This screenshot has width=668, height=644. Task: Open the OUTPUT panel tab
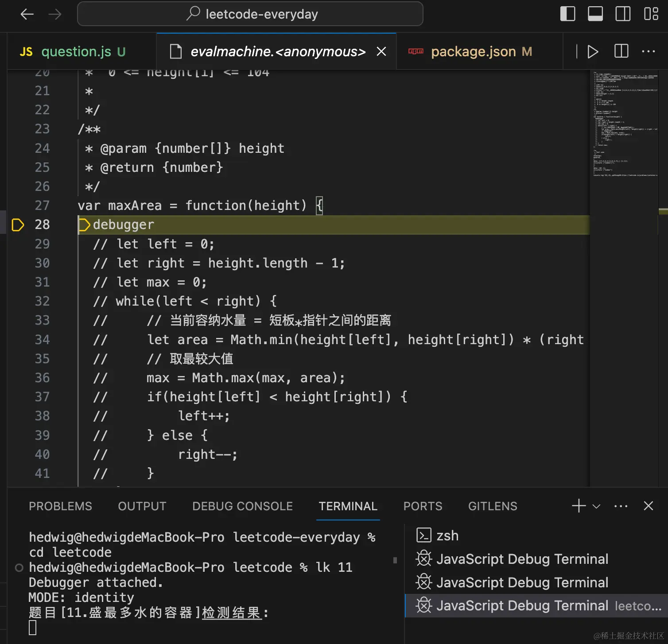tap(142, 506)
